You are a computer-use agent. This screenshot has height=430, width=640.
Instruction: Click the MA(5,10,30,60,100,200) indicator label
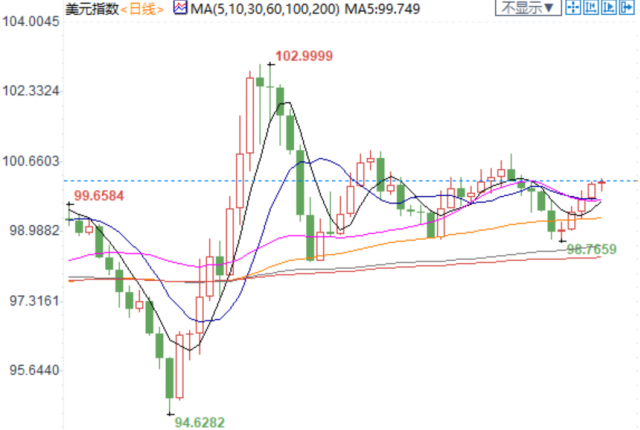[x=265, y=9]
